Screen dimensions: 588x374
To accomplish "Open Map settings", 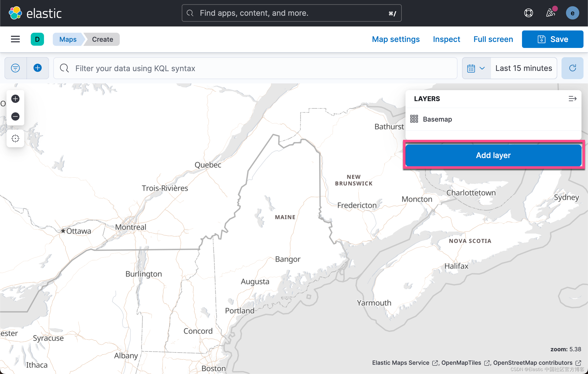I will tap(396, 39).
